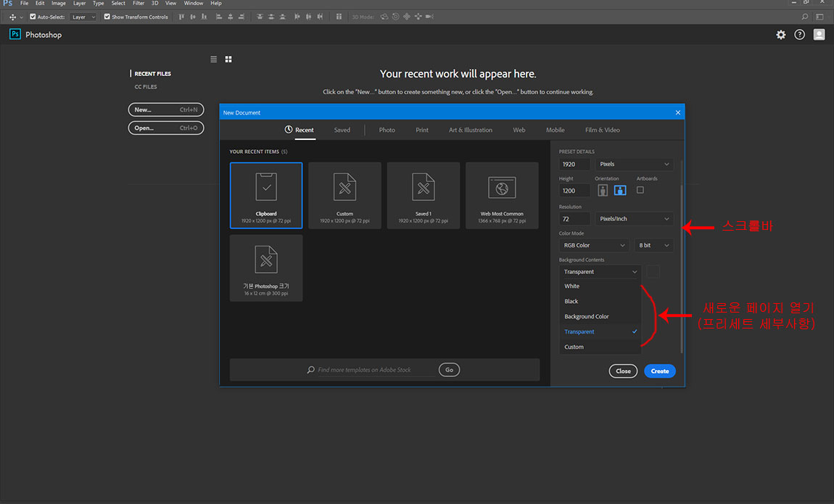Screen dimensions: 834x504
Task: Switch recent files to grid view
Action: [x=228, y=59]
